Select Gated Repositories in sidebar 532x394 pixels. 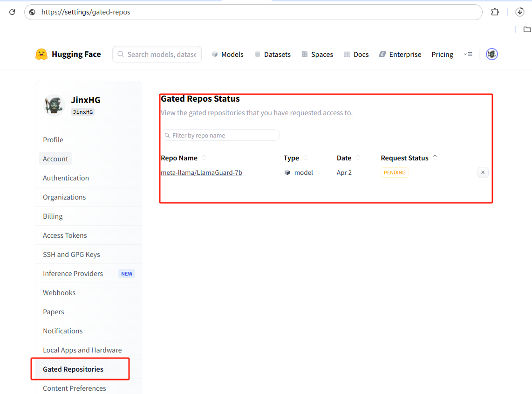click(x=73, y=369)
